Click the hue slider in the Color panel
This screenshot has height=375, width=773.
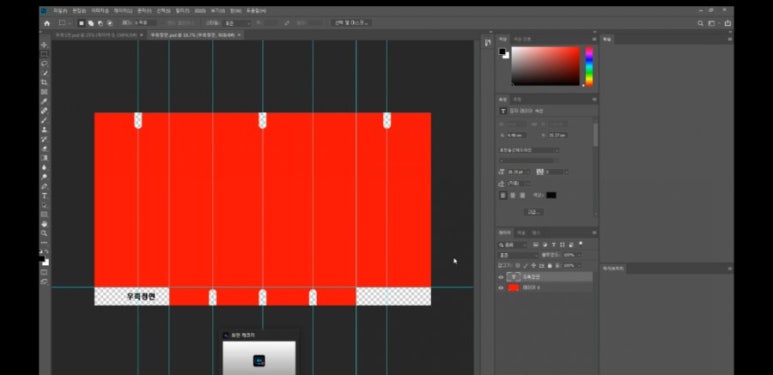tap(589, 67)
